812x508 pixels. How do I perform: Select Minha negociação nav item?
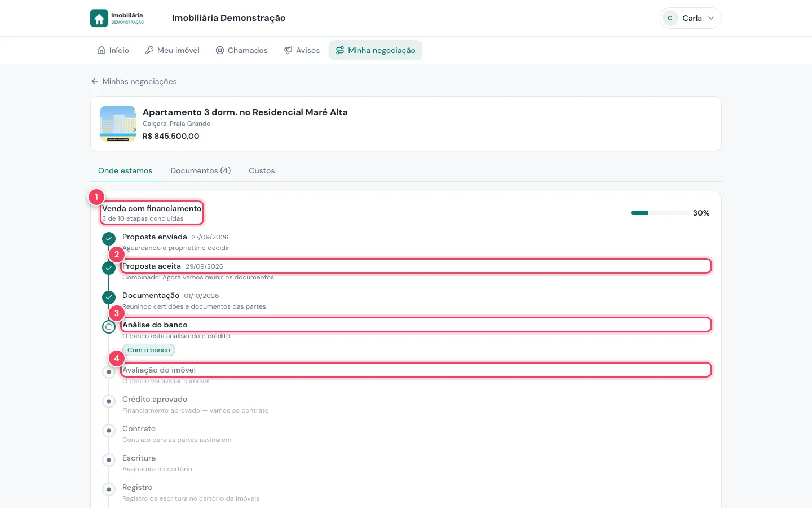pos(376,50)
